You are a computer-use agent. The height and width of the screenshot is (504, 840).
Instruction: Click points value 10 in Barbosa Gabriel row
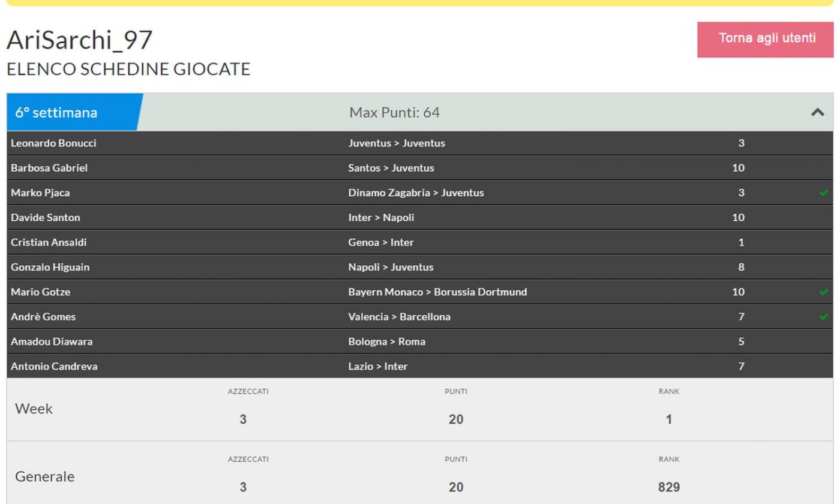click(738, 167)
